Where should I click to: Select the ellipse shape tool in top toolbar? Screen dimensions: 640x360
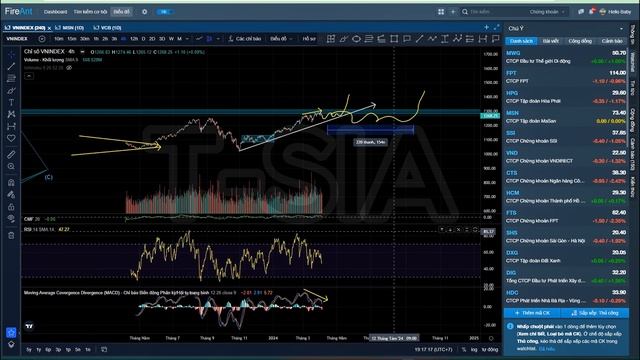tap(356, 39)
